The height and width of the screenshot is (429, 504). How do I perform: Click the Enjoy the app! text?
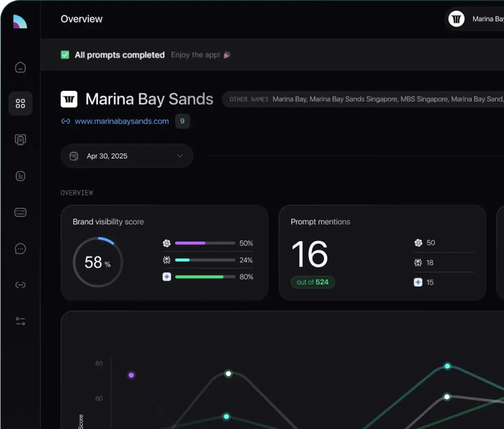(x=196, y=55)
